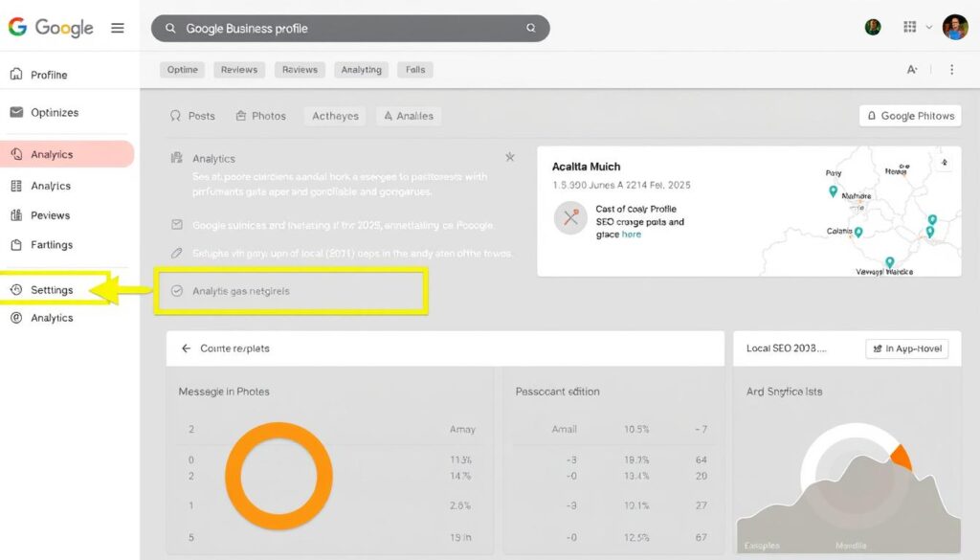Switch to the Reviews tab
The width and height of the screenshot is (980, 560).
point(237,69)
